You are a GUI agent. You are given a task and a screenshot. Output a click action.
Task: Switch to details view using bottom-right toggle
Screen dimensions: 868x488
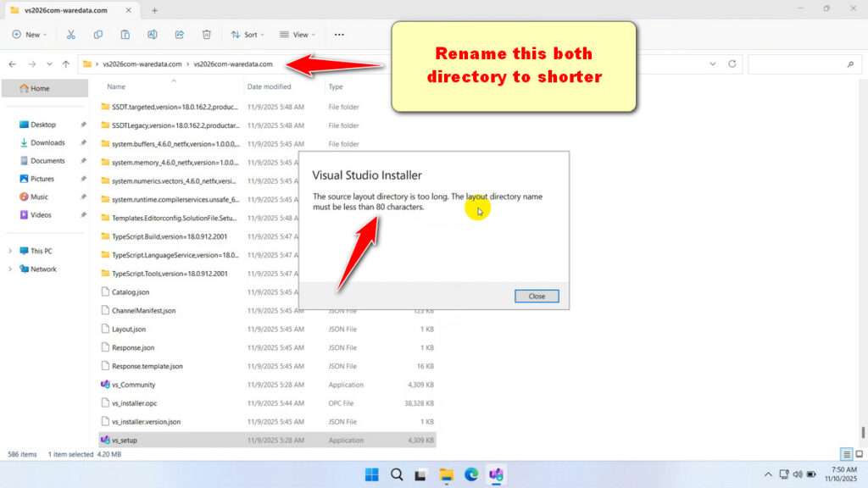coord(845,454)
